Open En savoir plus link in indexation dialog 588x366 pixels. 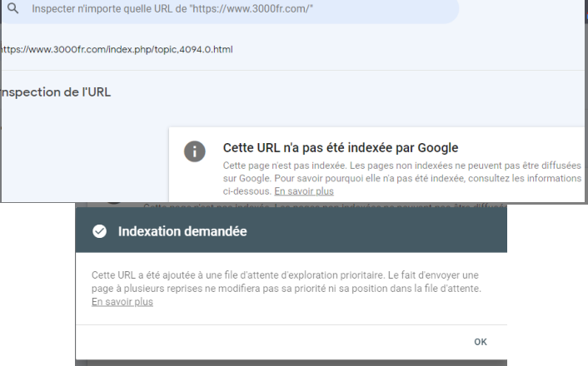coord(122,302)
